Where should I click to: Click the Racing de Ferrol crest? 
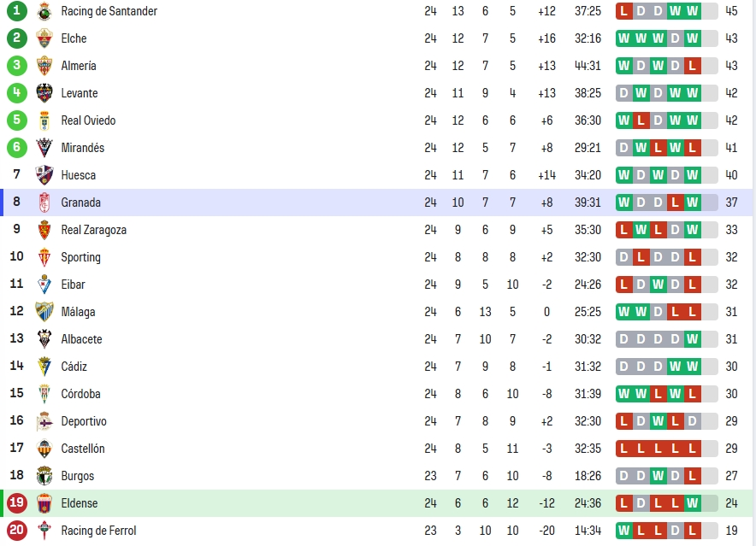pos(44,531)
